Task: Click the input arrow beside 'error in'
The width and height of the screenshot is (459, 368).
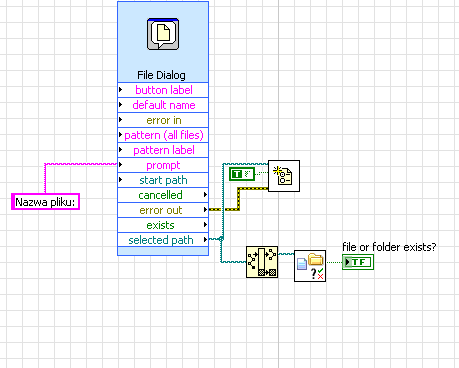Action: [121, 120]
